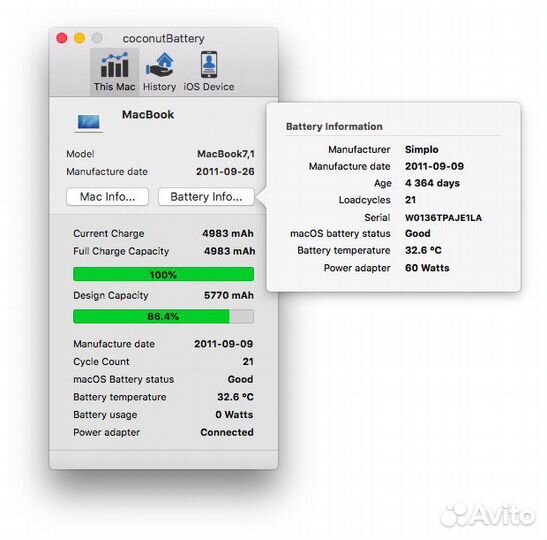Select the 4 364 days age value
Screen dimensions: 547x540
click(x=432, y=183)
